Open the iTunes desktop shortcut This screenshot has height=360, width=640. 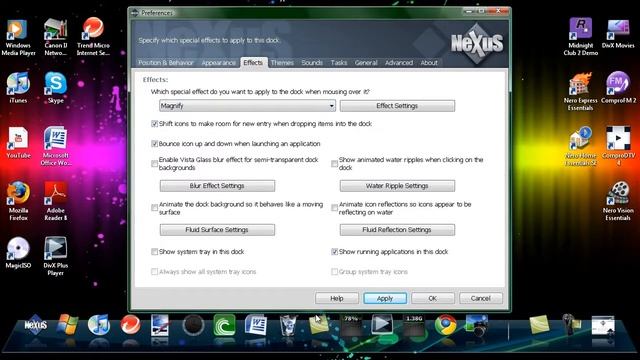(18, 88)
